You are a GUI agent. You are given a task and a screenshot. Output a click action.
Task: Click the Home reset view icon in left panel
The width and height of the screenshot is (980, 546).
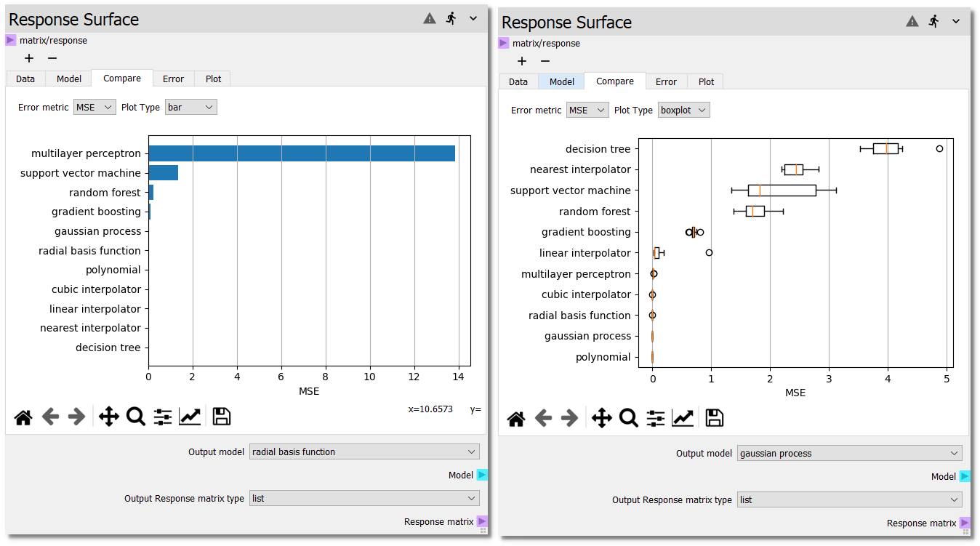[x=23, y=417]
